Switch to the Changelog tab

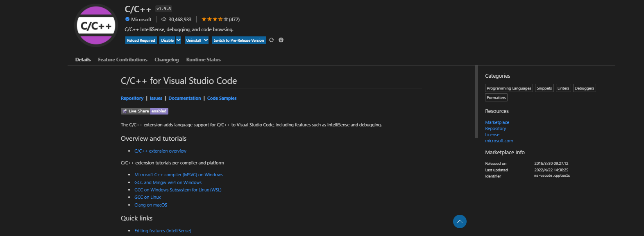(x=166, y=60)
